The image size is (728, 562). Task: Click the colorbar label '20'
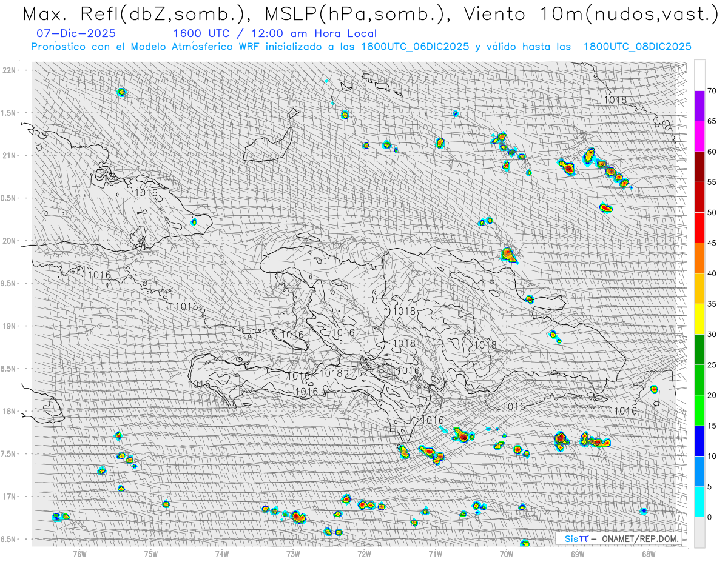tap(712, 395)
